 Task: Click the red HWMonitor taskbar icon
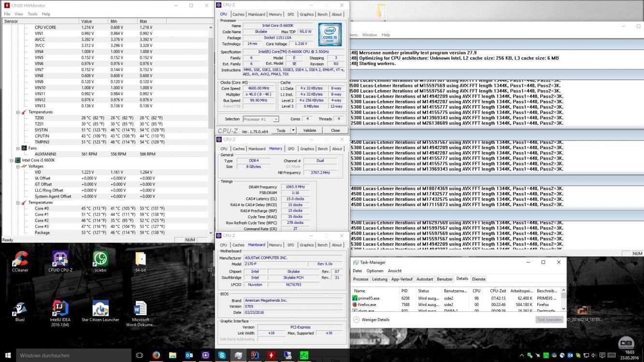[x=271, y=355]
